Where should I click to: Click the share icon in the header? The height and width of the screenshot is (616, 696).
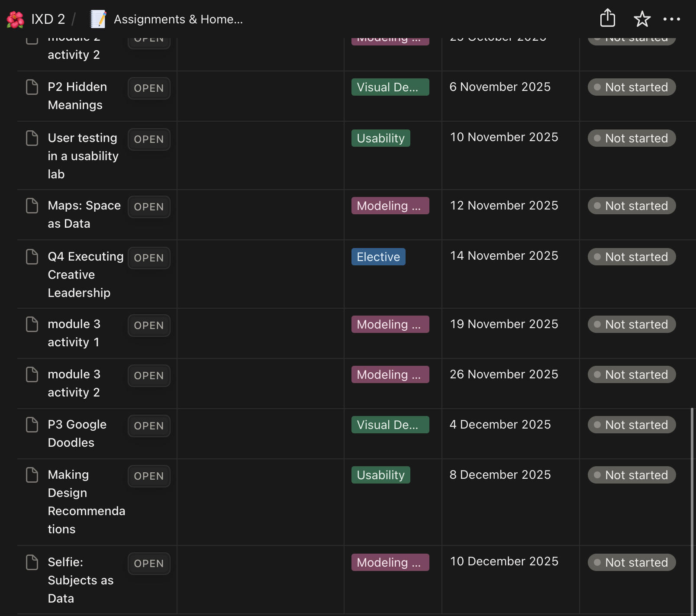click(607, 18)
